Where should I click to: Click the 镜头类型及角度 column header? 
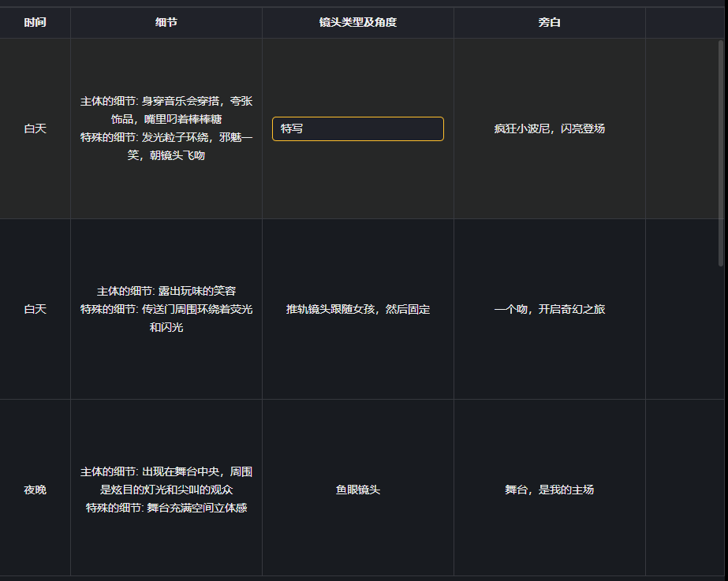(x=358, y=22)
